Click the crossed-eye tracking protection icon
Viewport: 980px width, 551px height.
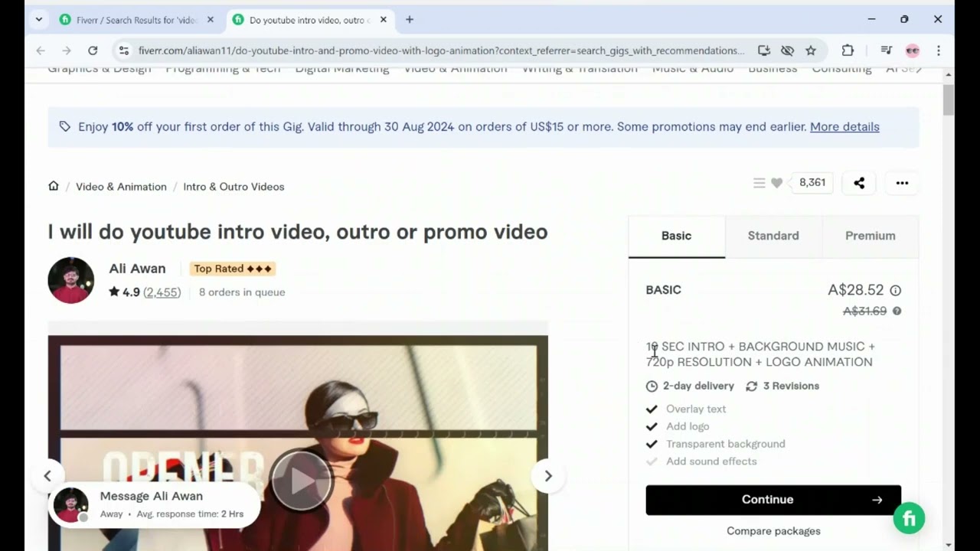[x=787, y=51]
